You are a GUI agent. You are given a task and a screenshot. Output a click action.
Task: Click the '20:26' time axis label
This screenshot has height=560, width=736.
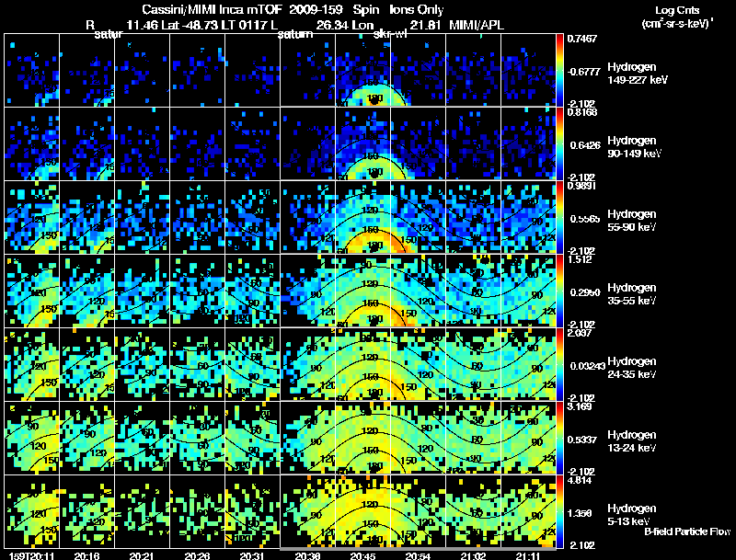point(197,556)
